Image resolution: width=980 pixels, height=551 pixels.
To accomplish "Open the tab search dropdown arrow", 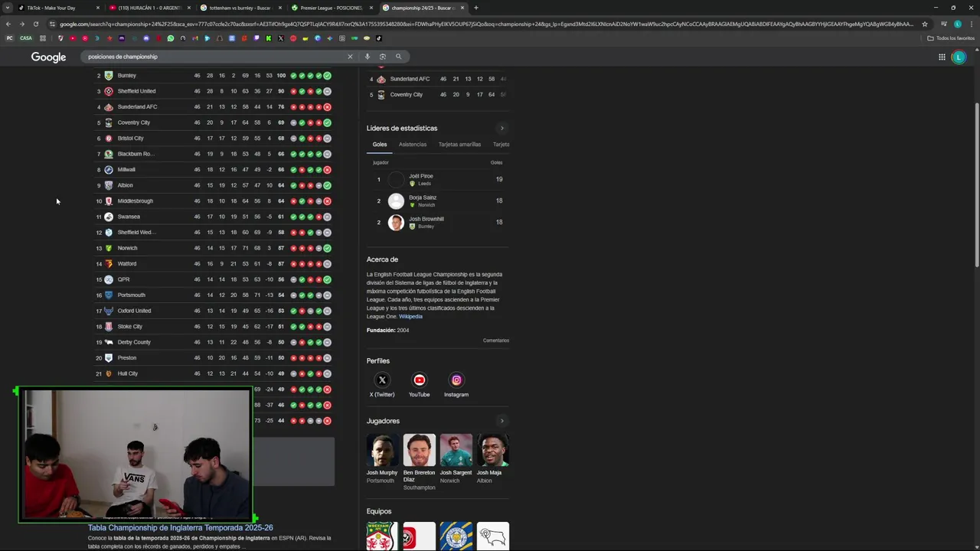I will tap(8, 8).
